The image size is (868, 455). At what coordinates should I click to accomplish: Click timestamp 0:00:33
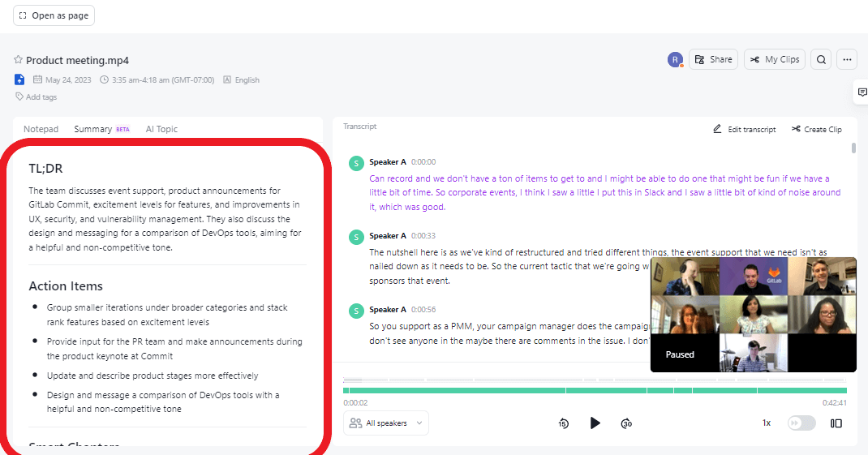click(423, 236)
